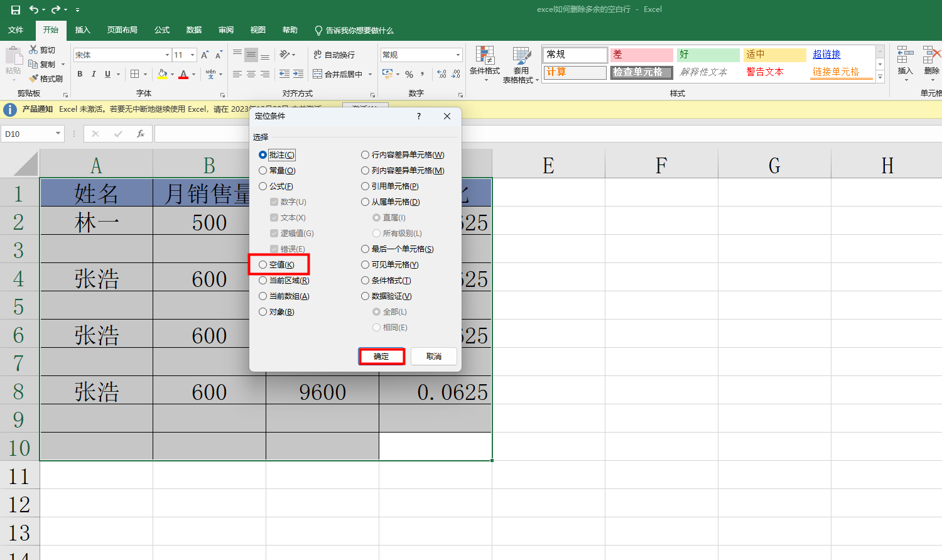Decrease font size with smaller A icon

point(218,55)
